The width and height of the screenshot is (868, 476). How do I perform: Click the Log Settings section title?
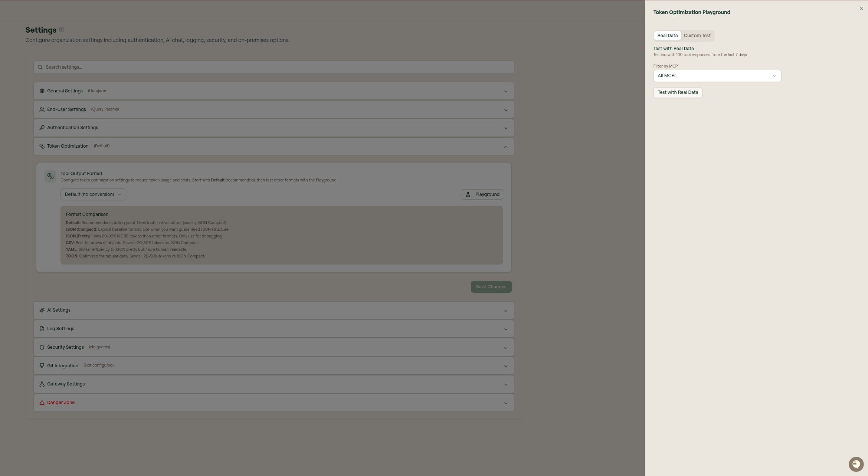pos(60,329)
